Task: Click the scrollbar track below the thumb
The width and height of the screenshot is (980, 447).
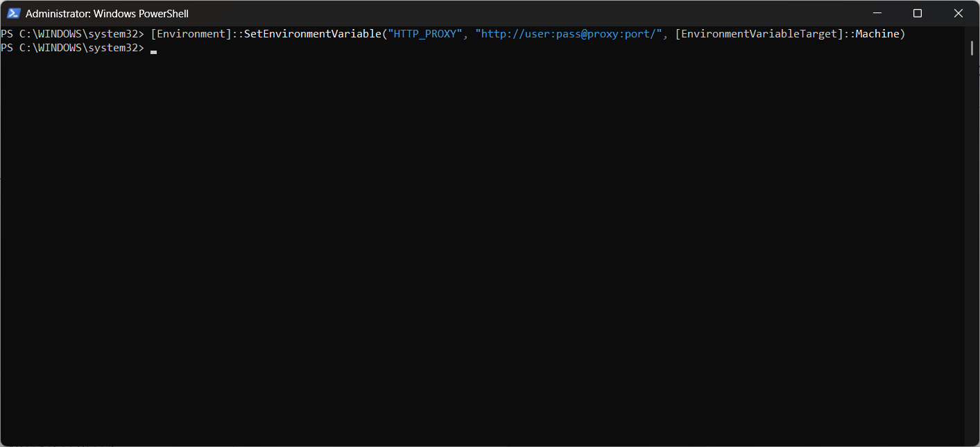Action: coord(972,243)
